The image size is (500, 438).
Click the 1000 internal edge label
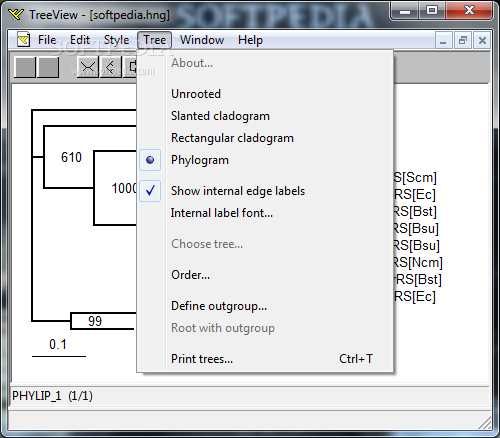pyautogui.click(x=124, y=188)
